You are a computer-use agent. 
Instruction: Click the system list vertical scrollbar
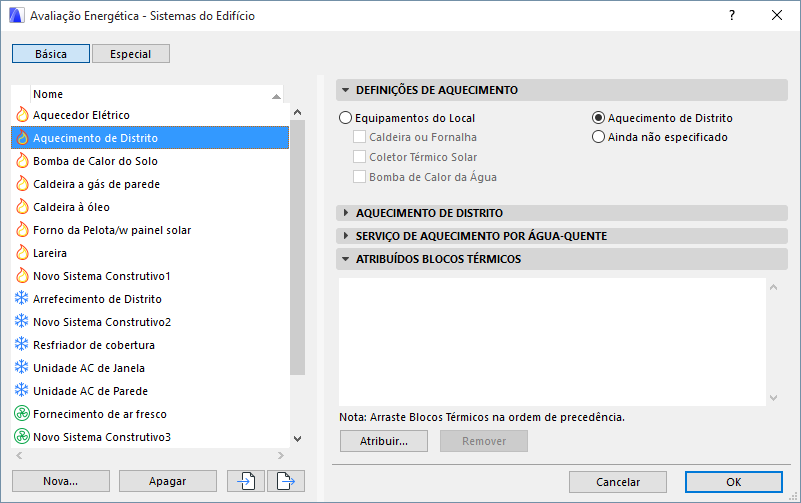(296, 250)
